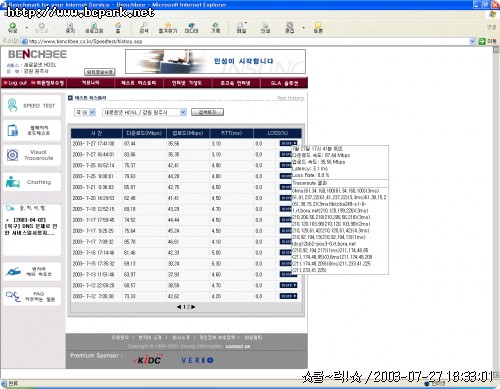This screenshot has height=389, width=500.
Task: Click the previous page arrow in pagination
Action: pos(179,307)
